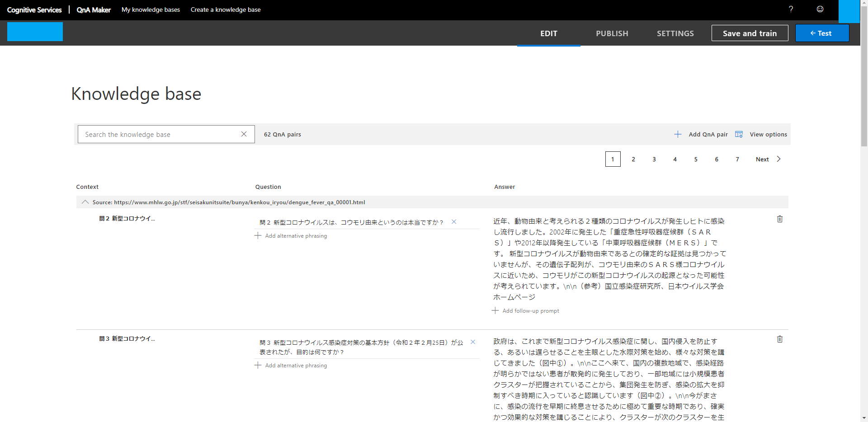Open My knowledge bases link
868x422 pixels.
[x=151, y=9]
